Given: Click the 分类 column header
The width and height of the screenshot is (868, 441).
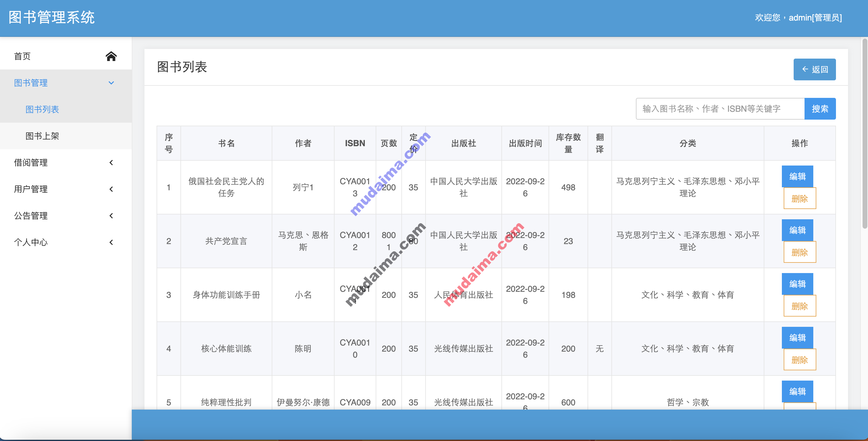Looking at the screenshot, I should (x=687, y=143).
